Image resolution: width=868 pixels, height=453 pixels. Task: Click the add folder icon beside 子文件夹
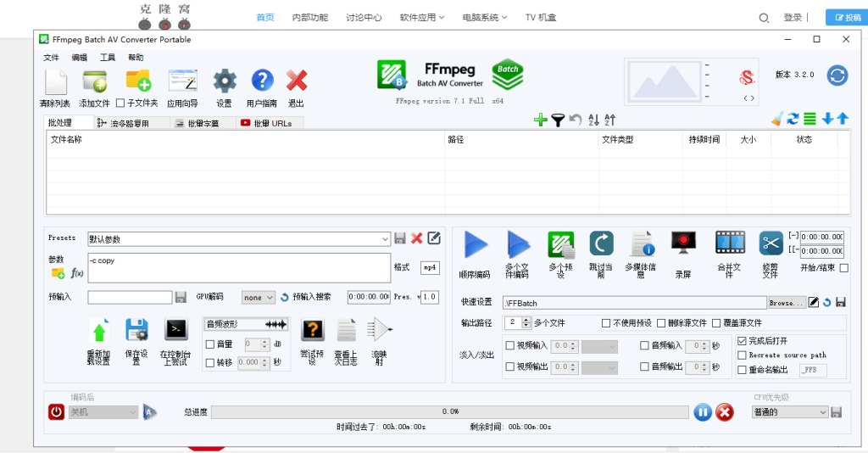click(138, 81)
